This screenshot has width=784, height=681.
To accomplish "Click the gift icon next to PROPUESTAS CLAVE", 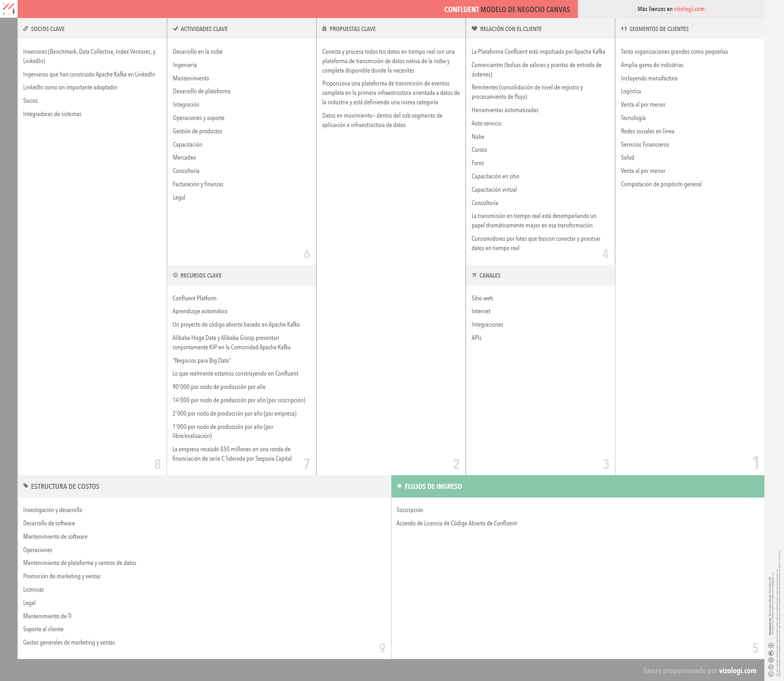I will pyautogui.click(x=324, y=29).
